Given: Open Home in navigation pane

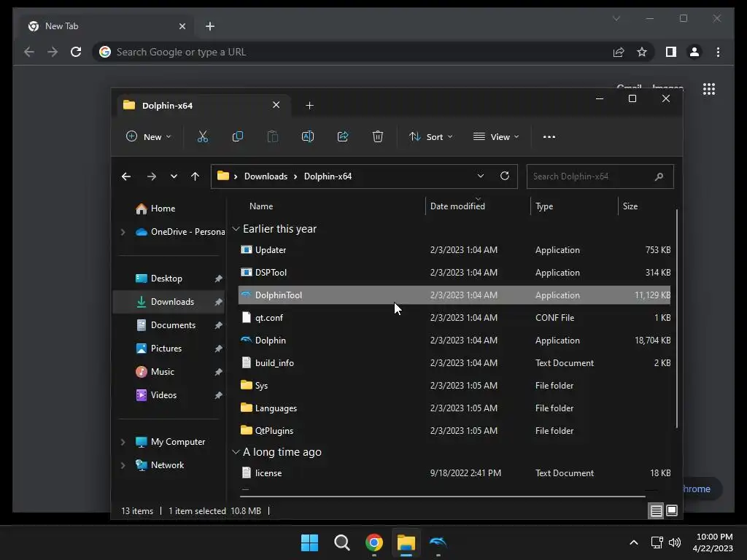Looking at the screenshot, I should click(163, 209).
